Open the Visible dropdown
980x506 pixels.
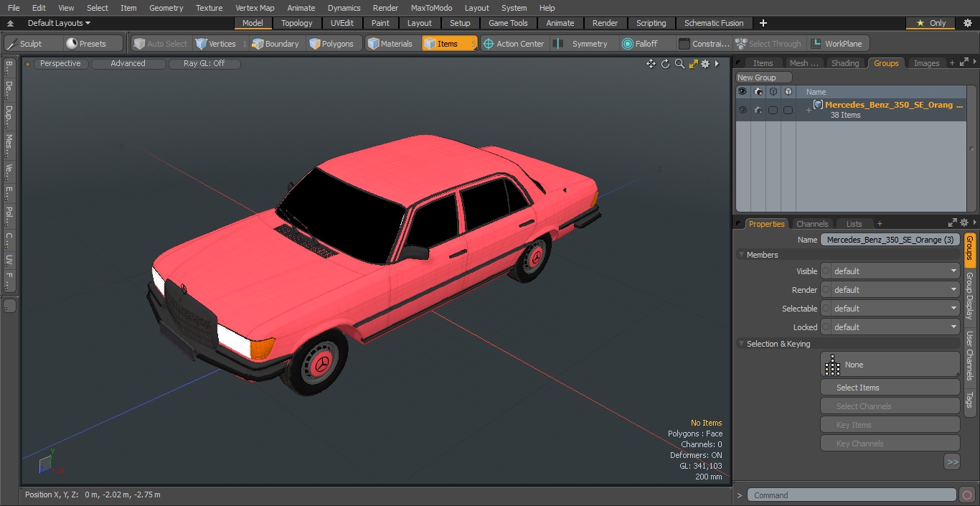[x=890, y=271]
